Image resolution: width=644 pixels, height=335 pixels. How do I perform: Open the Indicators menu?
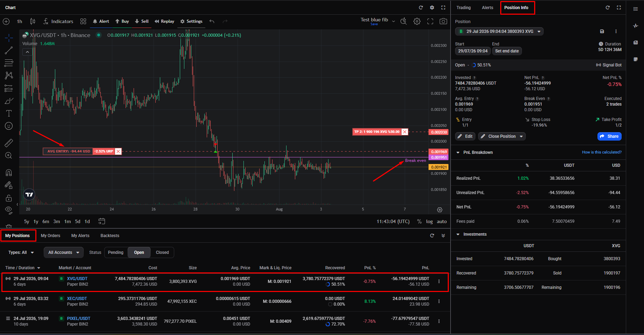[58, 21]
